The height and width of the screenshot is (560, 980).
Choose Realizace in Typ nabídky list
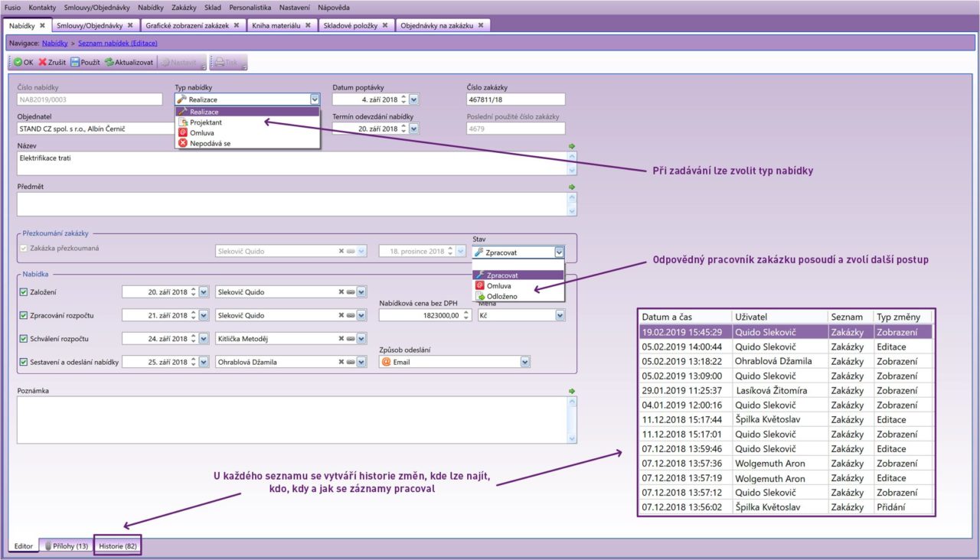click(247, 112)
